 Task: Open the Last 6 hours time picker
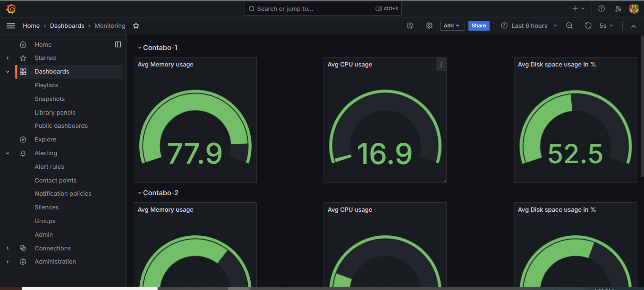click(x=529, y=26)
